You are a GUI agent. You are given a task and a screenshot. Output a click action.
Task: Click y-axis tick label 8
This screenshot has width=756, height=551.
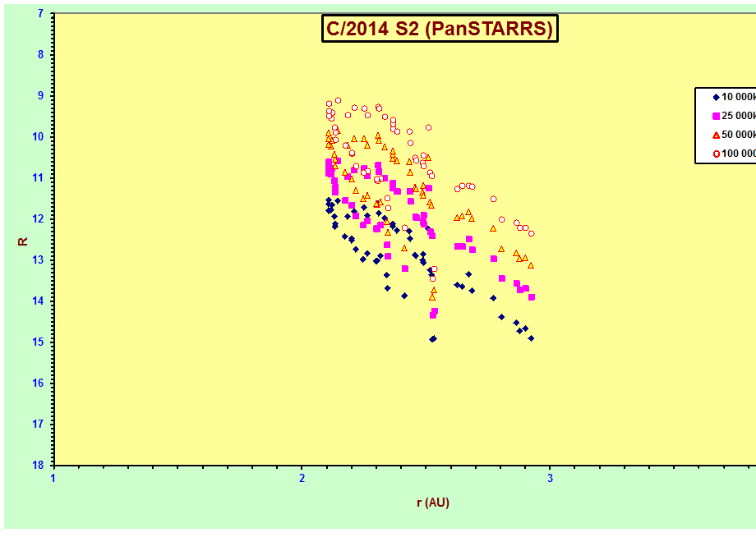40,55
